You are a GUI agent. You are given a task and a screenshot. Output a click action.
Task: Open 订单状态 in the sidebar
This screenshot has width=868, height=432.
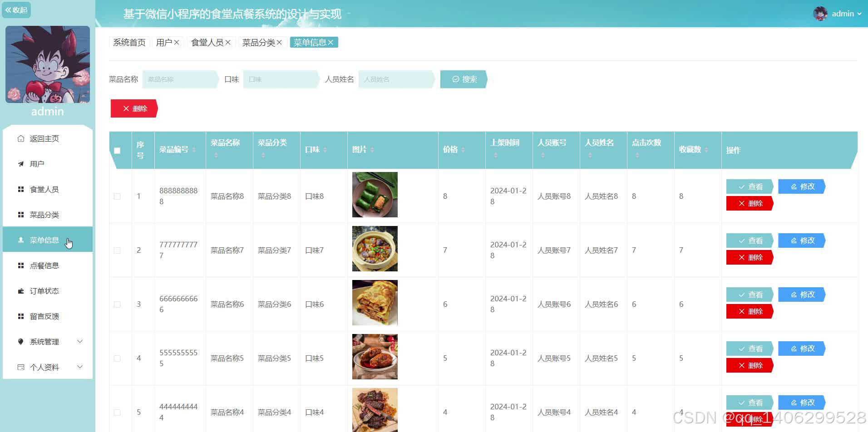48,291
